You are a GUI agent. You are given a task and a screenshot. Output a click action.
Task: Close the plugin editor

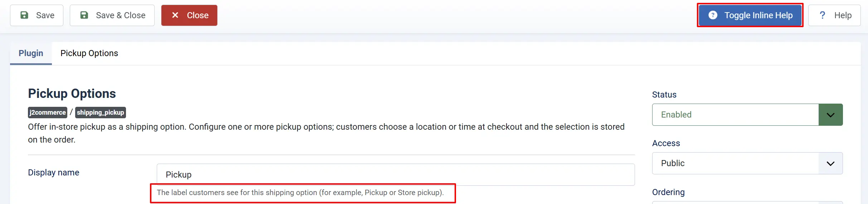tap(189, 15)
